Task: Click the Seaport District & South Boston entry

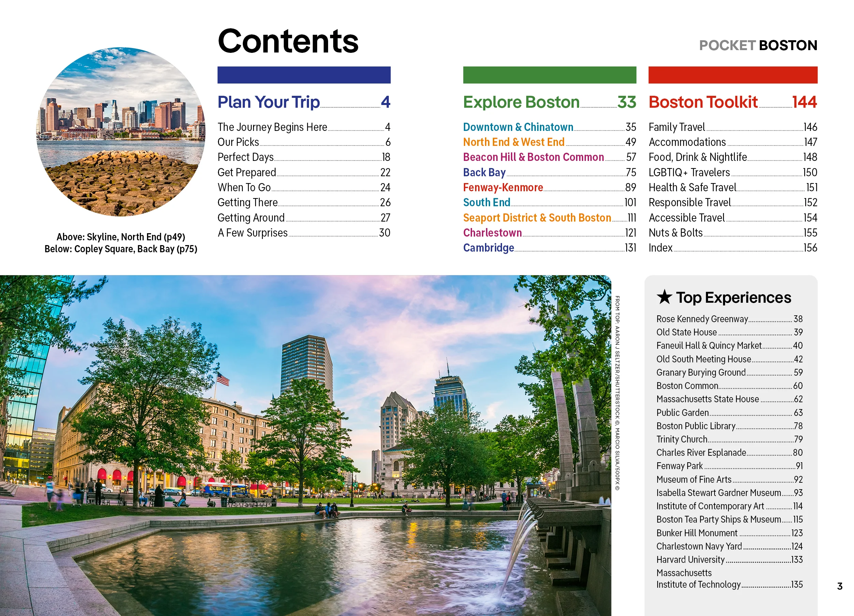Action: (x=536, y=218)
